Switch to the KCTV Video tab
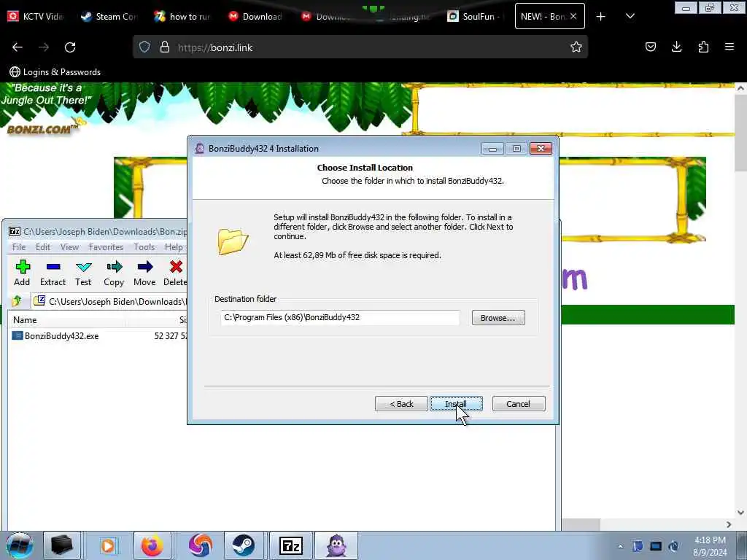Screen dimensions: 747x560 coord(36,16)
